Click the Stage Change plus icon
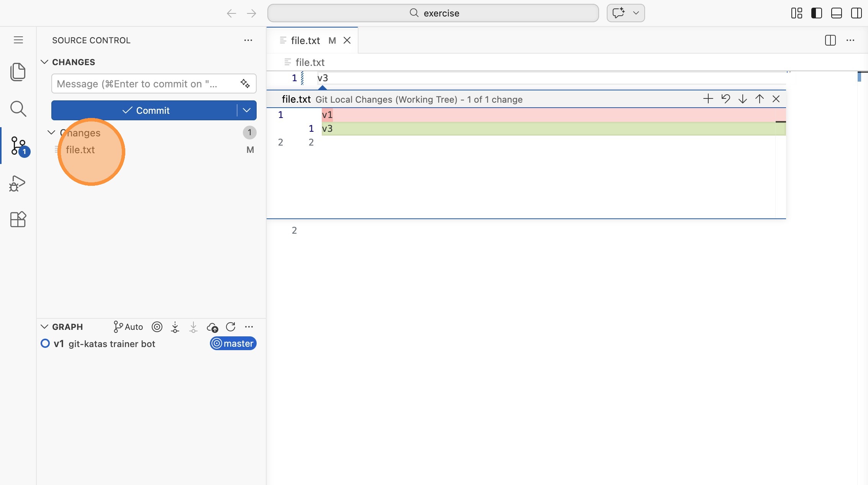868x485 pixels. [x=708, y=99]
